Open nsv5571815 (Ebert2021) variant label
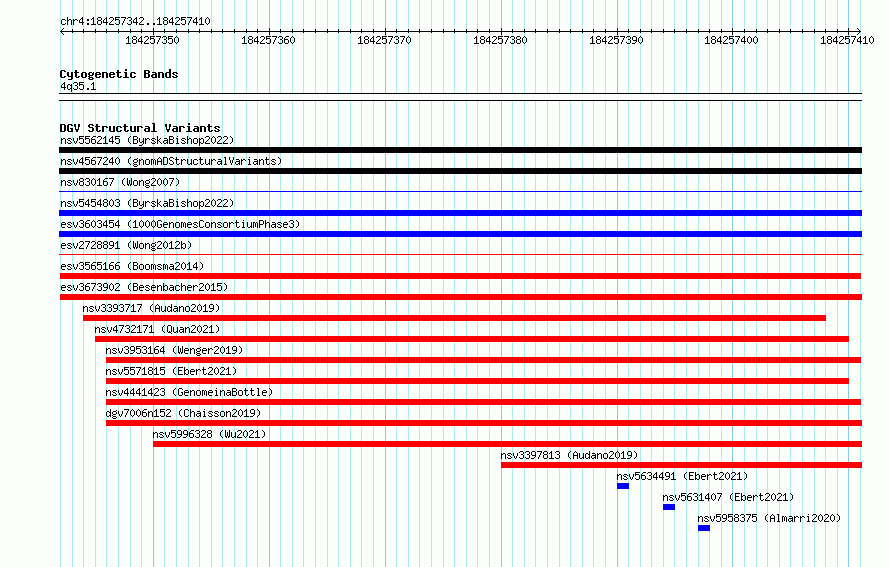This screenshot has width=890, height=567. click(171, 371)
